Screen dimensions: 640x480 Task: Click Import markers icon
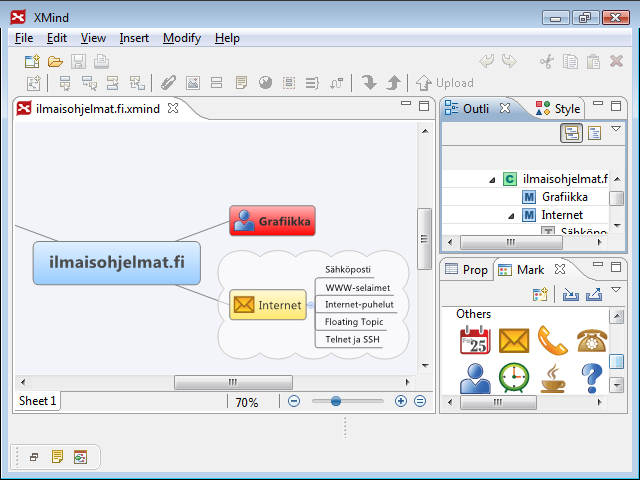(x=571, y=294)
